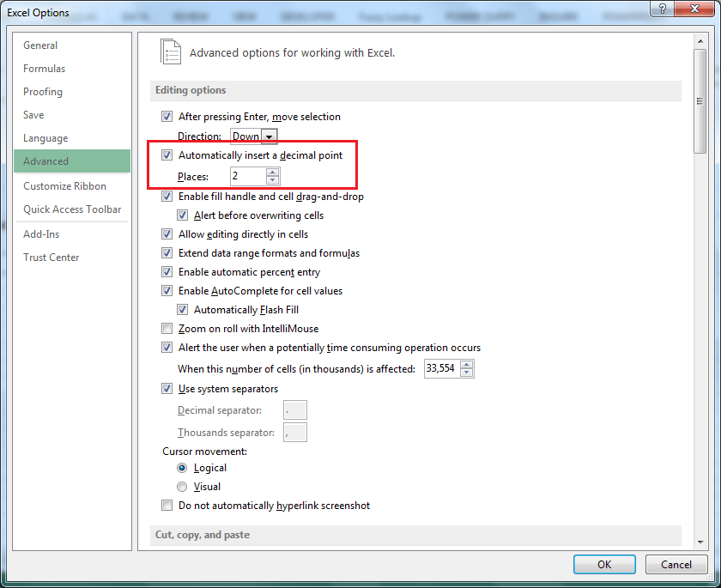Select Visual cursor movement
Image resolution: width=721 pixels, height=588 pixels.
[x=182, y=487]
